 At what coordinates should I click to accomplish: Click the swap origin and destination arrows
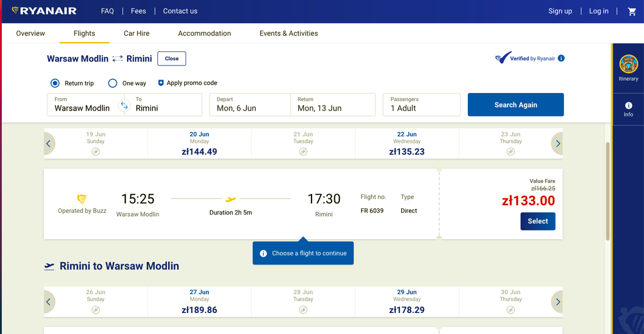[x=124, y=105]
